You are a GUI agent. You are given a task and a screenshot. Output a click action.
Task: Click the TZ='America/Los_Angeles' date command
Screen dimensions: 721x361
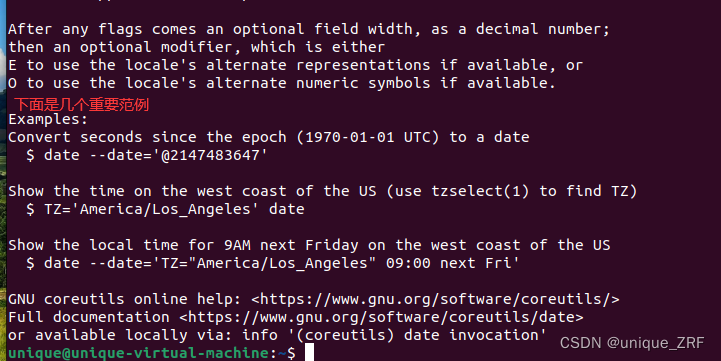[x=165, y=209]
